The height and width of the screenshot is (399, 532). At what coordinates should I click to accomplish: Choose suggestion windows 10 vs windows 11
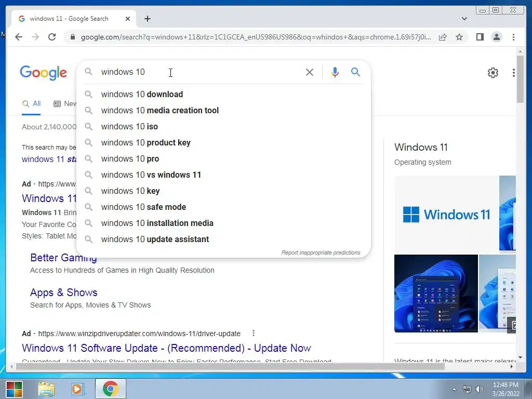pos(224,175)
